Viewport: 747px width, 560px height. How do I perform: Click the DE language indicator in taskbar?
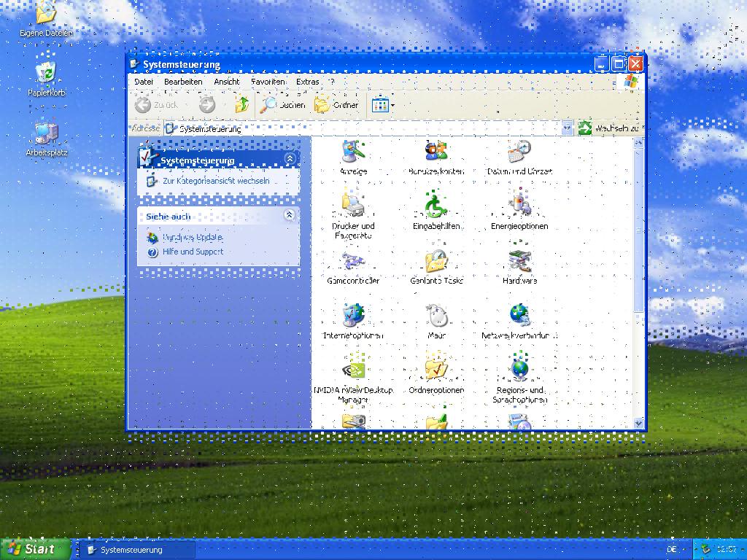point(671,550)
